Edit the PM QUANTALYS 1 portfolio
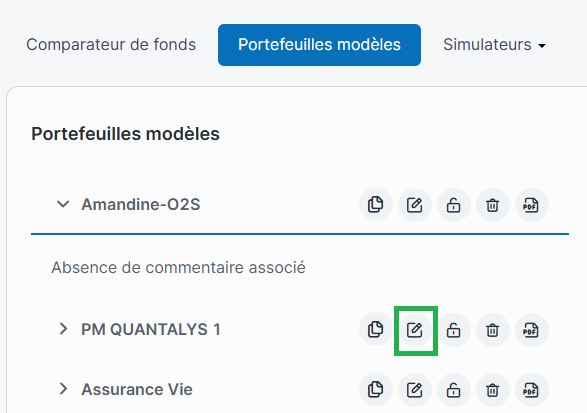 coord(415,330)
